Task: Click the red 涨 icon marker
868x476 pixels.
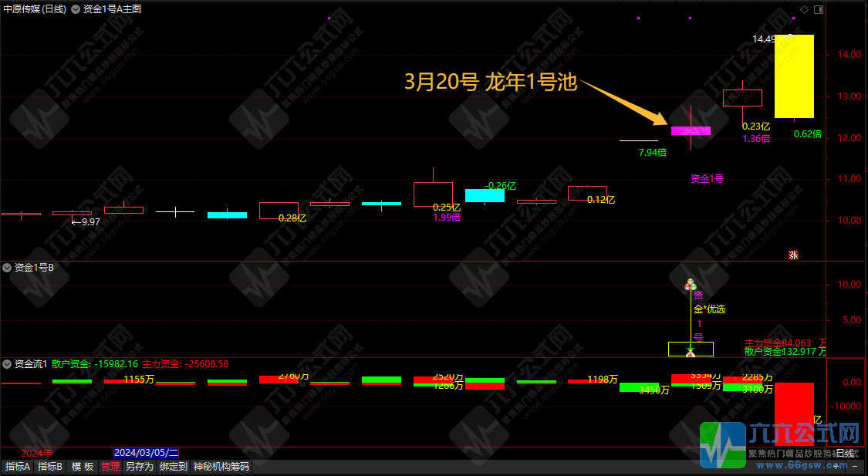Action: tap(792, 255)
